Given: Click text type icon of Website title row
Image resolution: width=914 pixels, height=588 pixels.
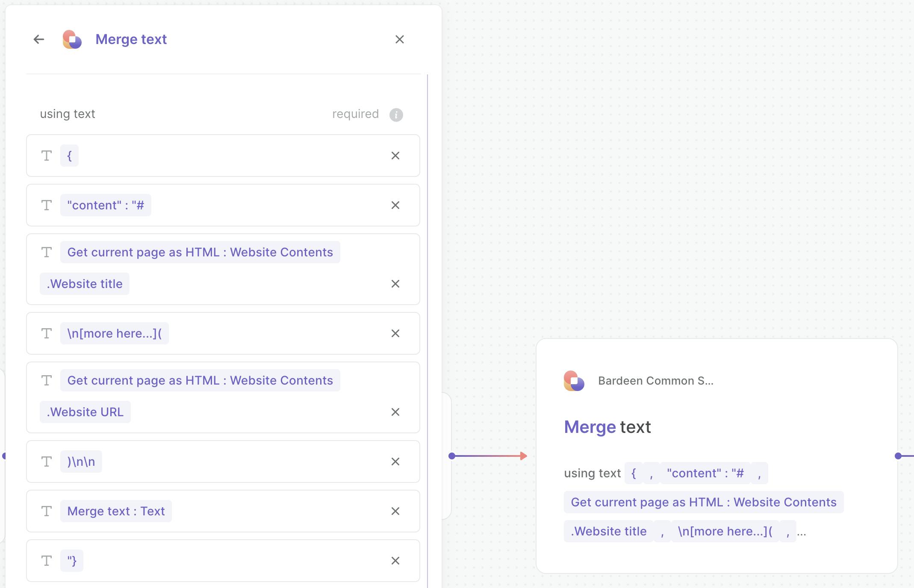Looking at the screenshot, I should [x=47, y=252].
